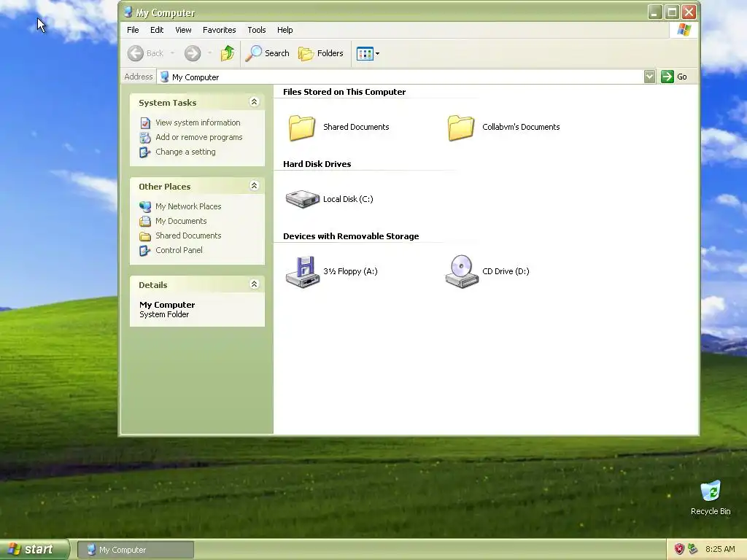The width and height of the screenshot is (747, 560).
Task: Close the My Computer window
Action: [689, 12]
